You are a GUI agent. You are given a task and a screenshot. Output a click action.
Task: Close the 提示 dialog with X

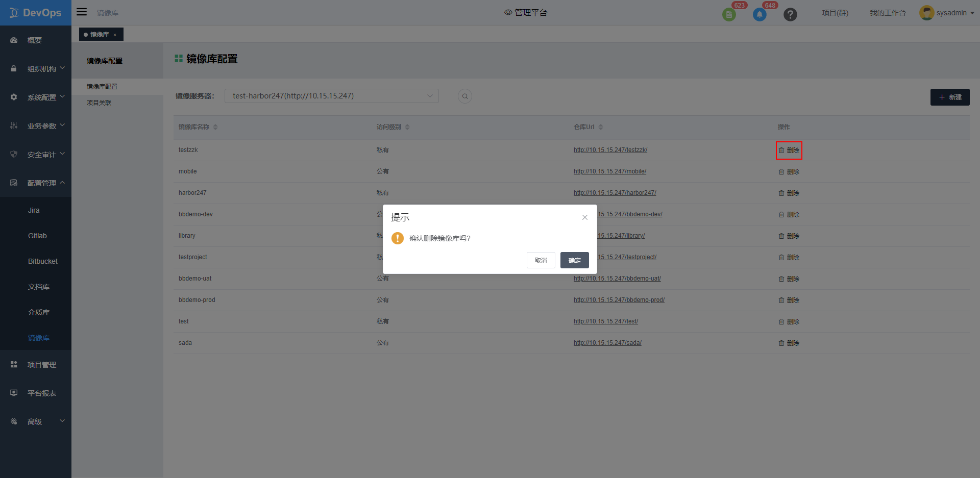pyautogui.click(x=585, y=217)
